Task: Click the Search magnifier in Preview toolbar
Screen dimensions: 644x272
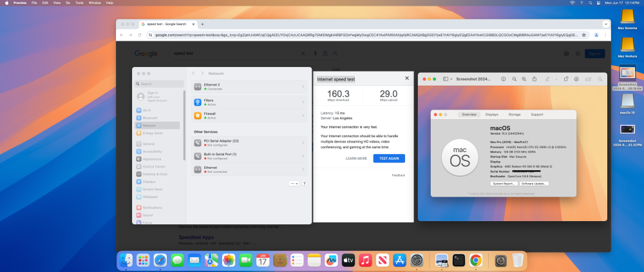Action: (x=600, y=79)
